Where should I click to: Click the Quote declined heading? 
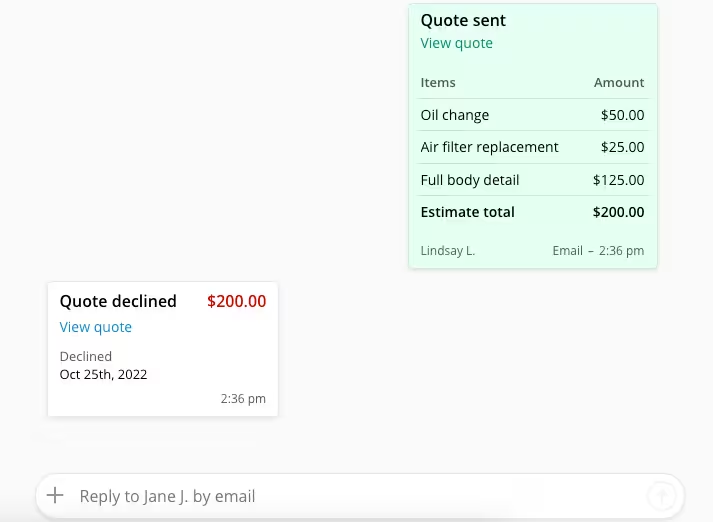pos(118,301)
